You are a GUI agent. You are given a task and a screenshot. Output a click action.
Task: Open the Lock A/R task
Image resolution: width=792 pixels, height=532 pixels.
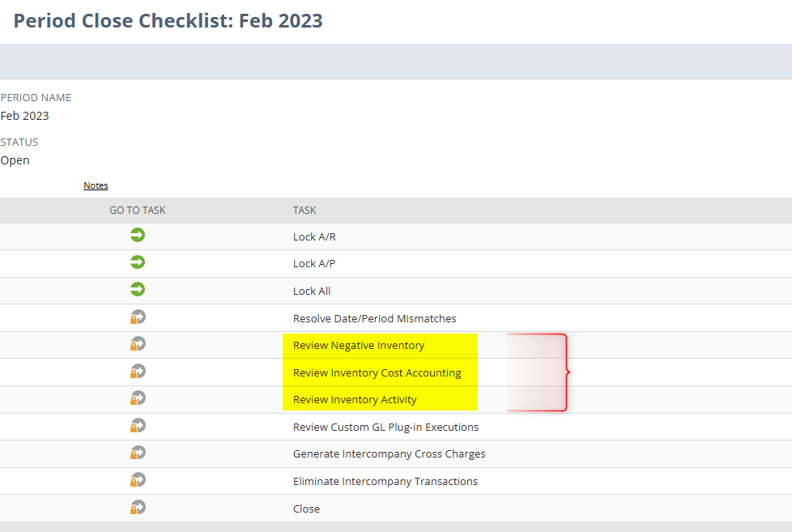(x=314, y=237)
